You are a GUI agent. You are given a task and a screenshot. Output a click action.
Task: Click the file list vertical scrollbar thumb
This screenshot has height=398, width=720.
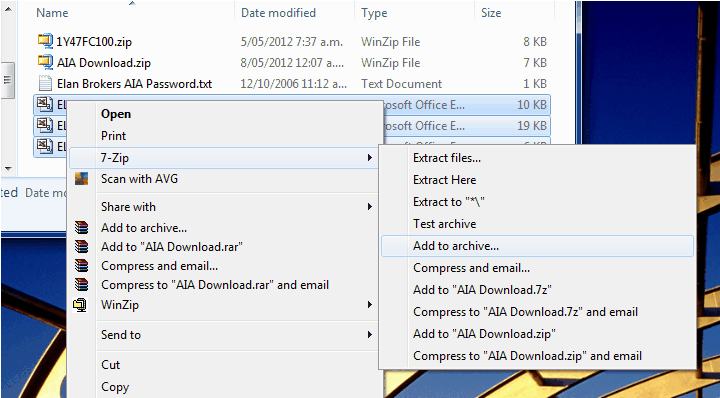tap(8, 80)
